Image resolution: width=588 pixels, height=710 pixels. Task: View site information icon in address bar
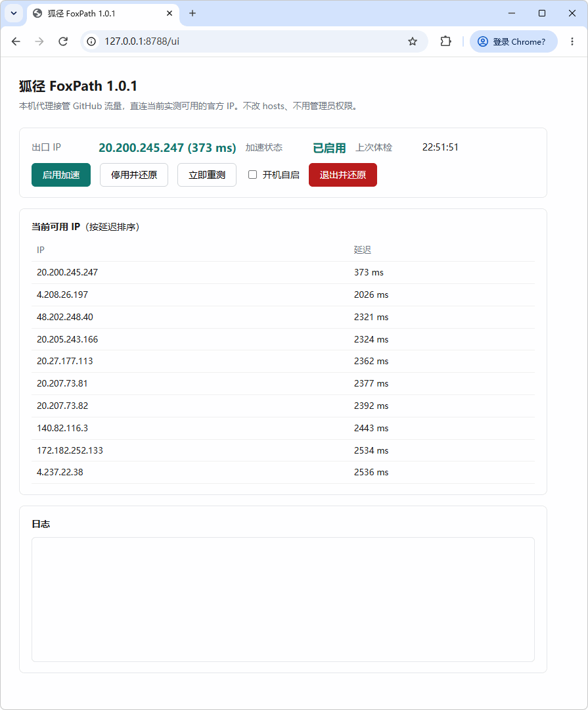91,41
